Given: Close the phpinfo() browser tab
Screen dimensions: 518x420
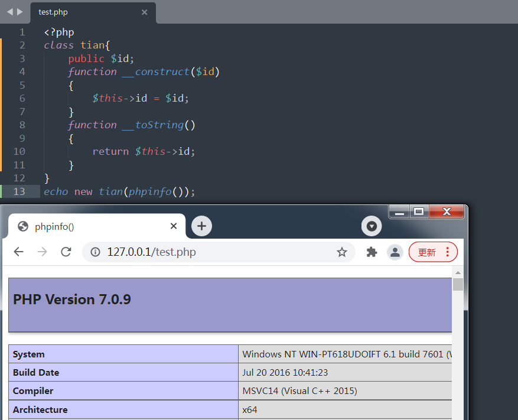Looking at the screenshot, I should point(174,226).
